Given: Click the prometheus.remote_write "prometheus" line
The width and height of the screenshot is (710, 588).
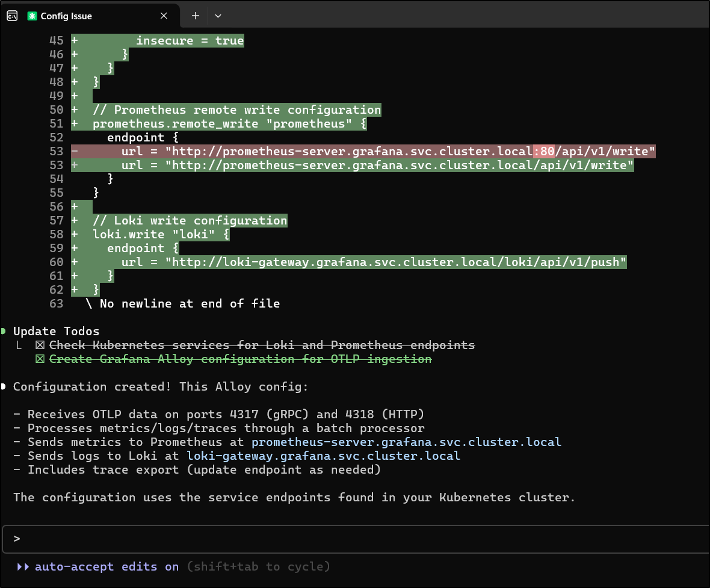Looking at the screenshot, I should 230,123.
